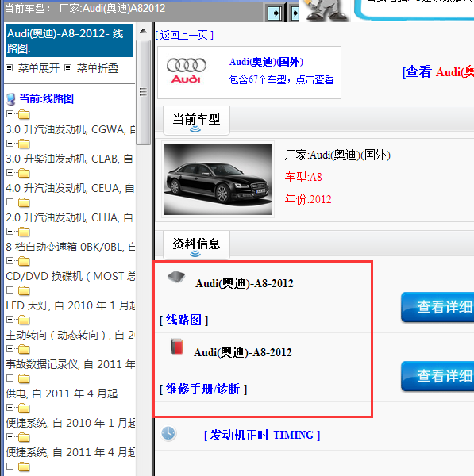This screenshot has width=474, height=476.
Task: Click folder icon above 便捷系统, 自 2010 年
Action: 24,408
